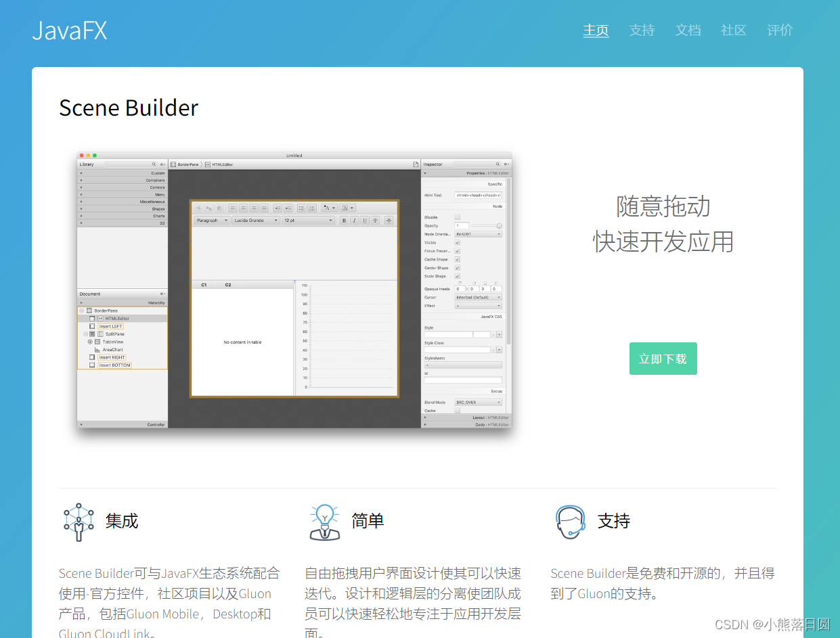Click the lightbulb icon beside 简单
Image resolution: width=840 pixels, height=638 pixels.
pos(325,521)
